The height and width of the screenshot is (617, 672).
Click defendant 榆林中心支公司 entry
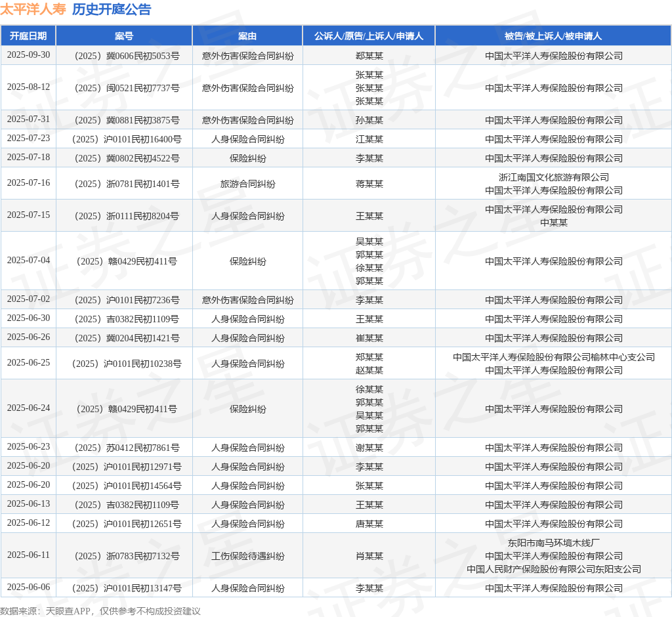[554, 357]
